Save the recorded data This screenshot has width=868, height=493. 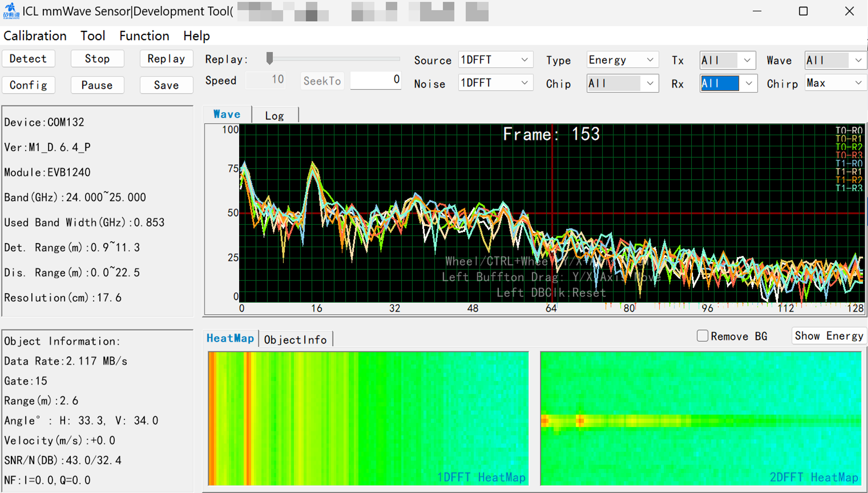coord(166,85)
